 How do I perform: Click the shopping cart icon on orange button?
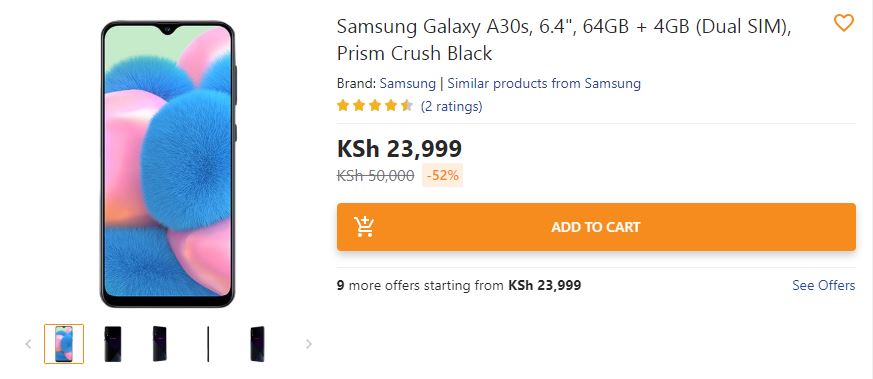[364, 227]
